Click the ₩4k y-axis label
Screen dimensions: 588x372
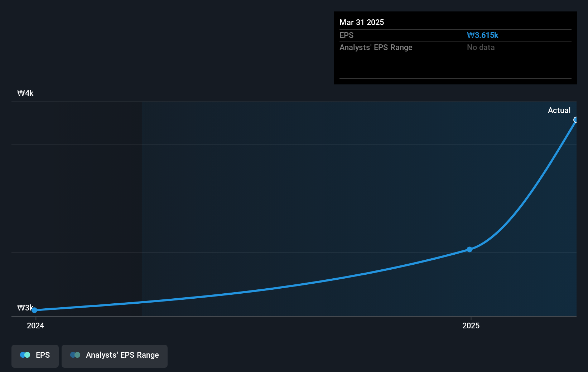(x=25, y=93)
